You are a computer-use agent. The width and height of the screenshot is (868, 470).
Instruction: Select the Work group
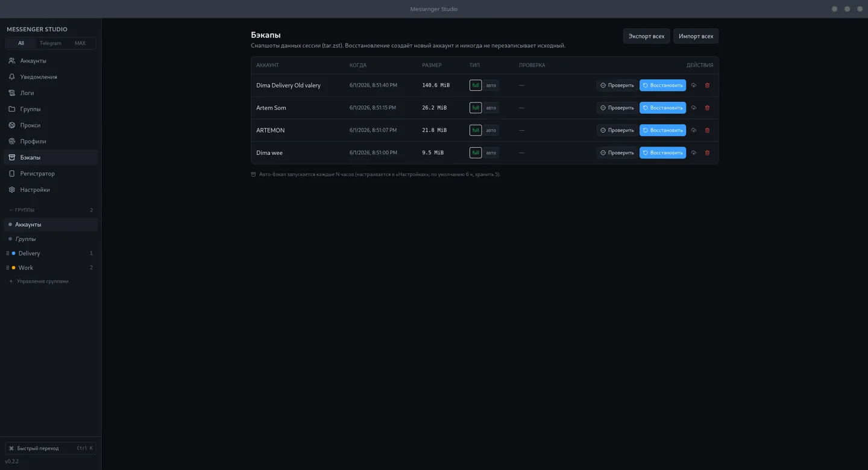pyautogui.click(x=51, y=268)
